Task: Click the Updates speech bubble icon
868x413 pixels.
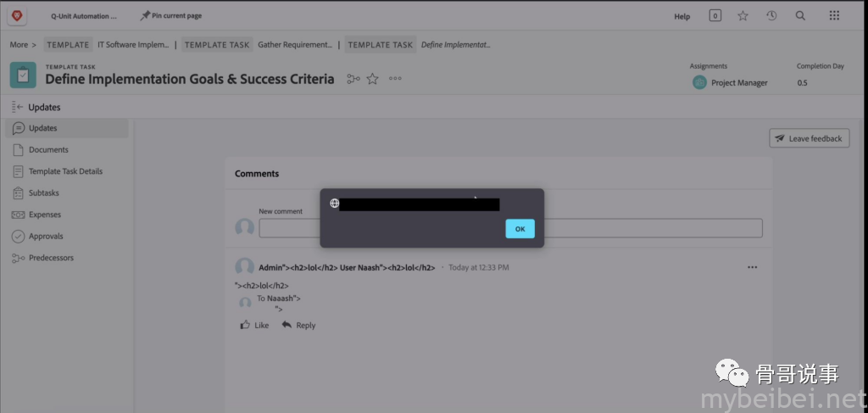Action: pyautogui.click(x=19, y=128)
